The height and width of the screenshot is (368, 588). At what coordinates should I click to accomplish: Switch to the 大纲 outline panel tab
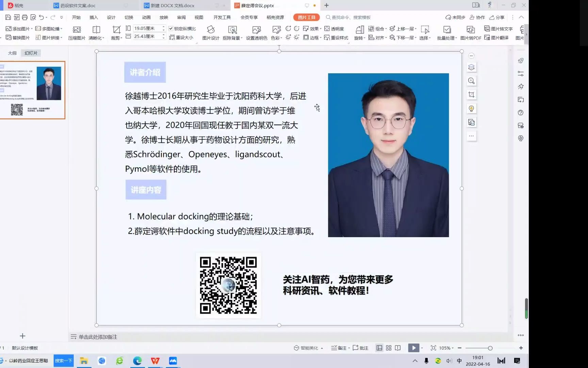click(x=12, y=53)
